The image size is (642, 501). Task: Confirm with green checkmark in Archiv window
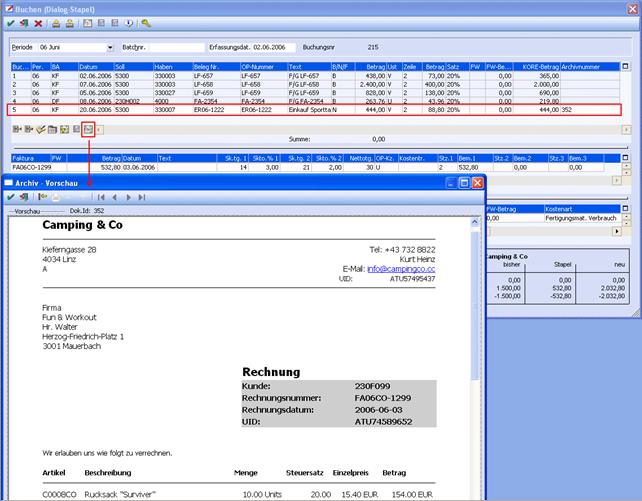click(x=10, y=197)
